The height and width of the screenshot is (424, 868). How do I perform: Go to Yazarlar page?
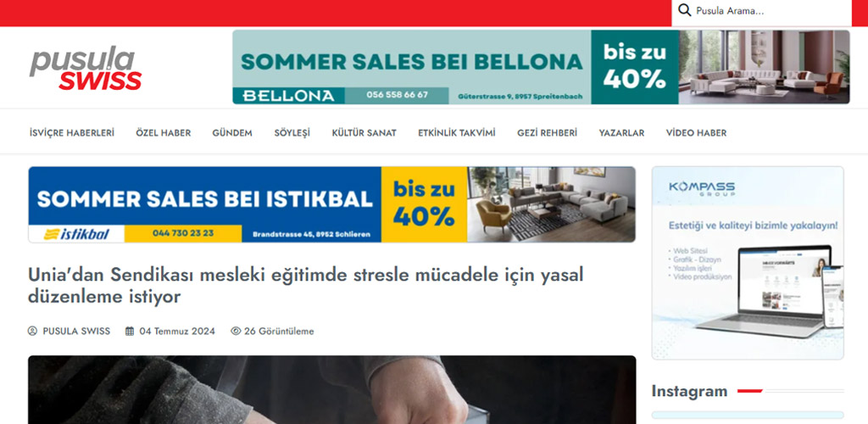tap(621, 133)
